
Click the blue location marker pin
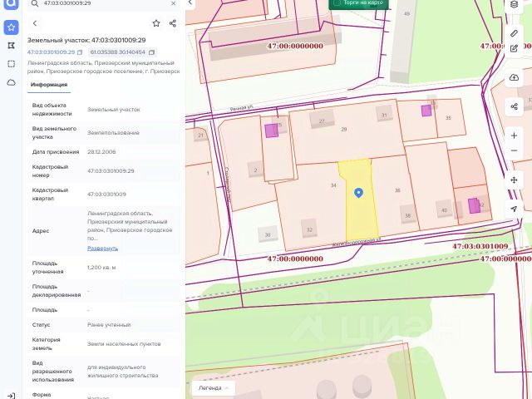pos(358,193)
